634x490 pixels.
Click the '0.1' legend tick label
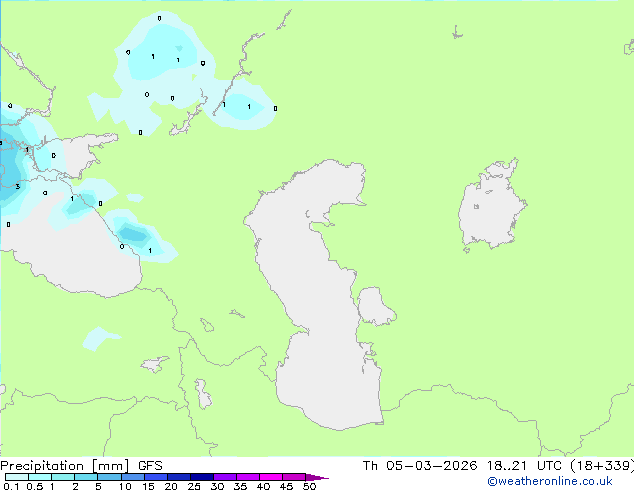11,486
